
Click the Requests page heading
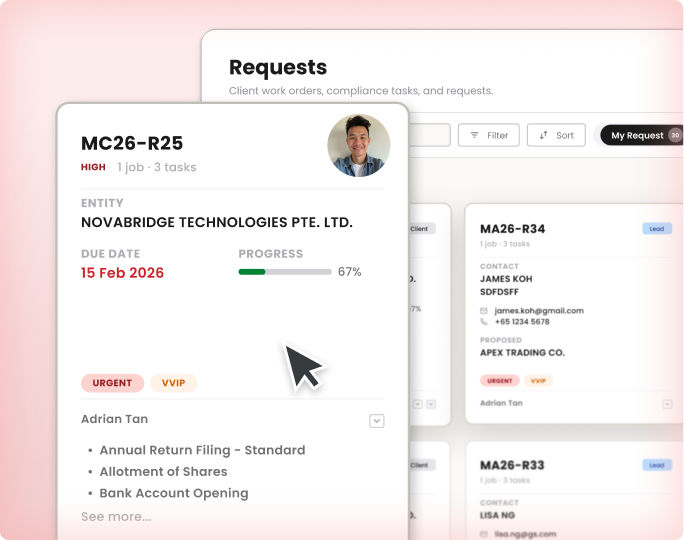click(278, 68)
